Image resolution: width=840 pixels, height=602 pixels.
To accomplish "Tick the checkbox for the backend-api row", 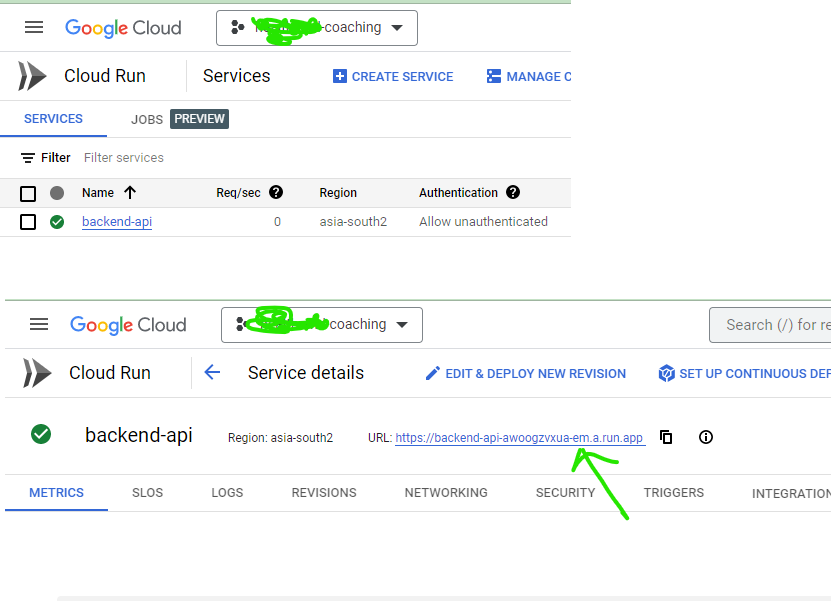I will click(28, 222).
